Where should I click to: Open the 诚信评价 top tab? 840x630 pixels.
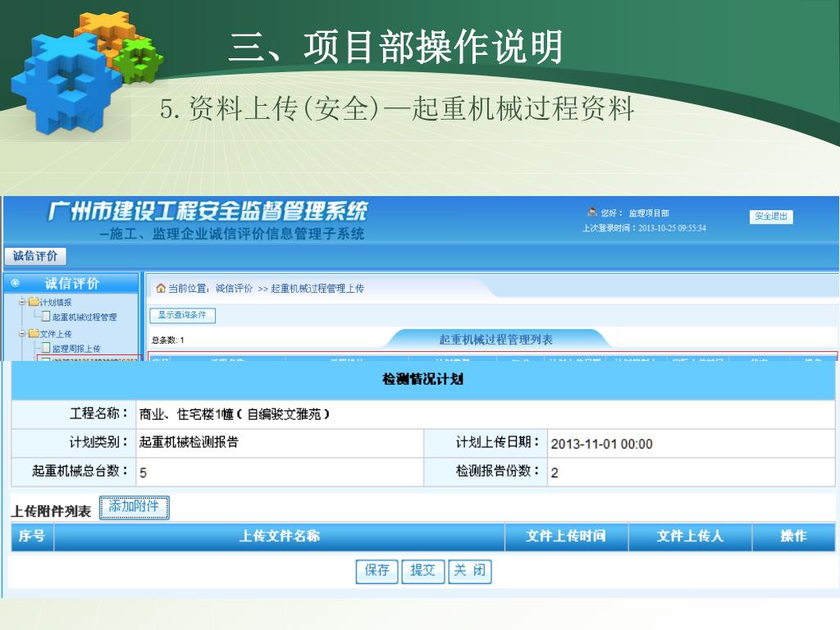coord(35,256)
